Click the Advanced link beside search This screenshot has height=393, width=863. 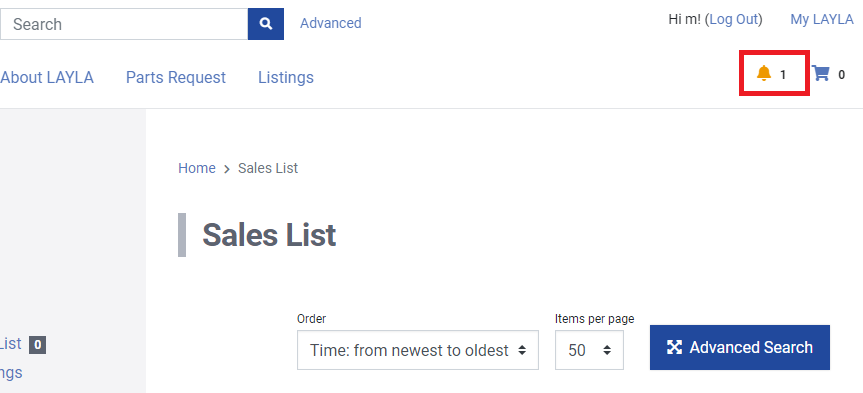pyautogui.click(x=331, y=23)
